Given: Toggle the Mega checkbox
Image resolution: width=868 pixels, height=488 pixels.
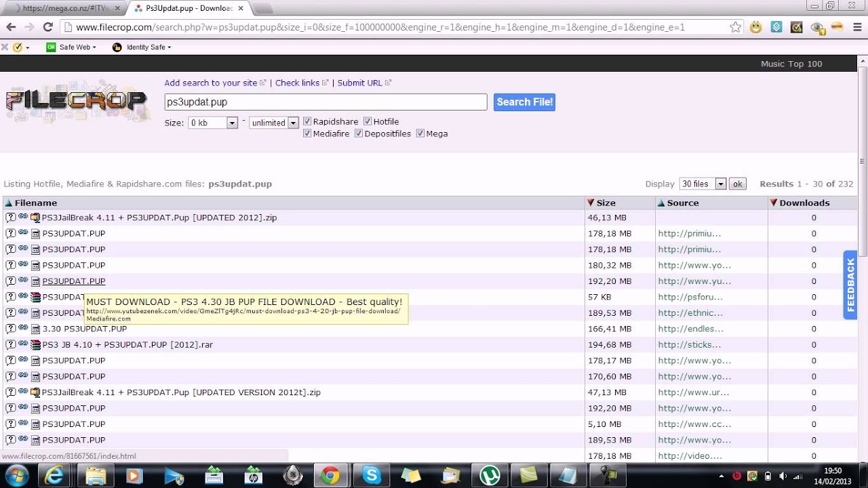Looking at the screenshot, I should pyautogui.click(x=420, y=134).
